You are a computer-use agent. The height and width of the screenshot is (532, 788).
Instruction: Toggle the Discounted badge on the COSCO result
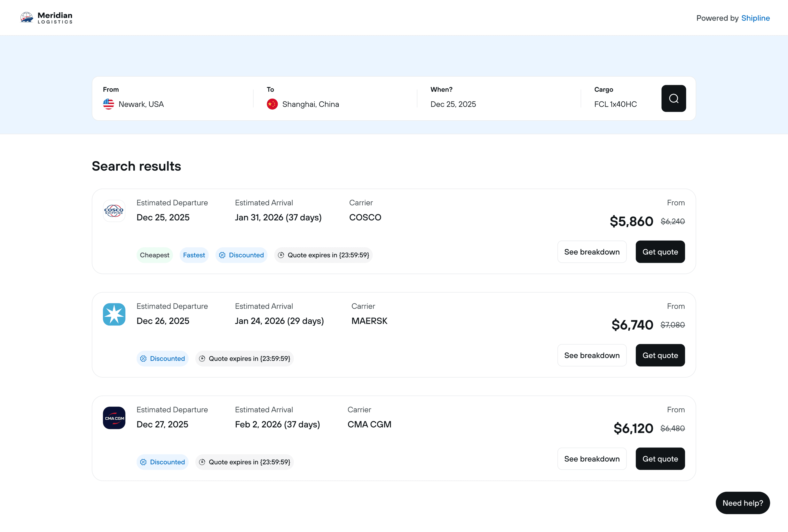241,255
